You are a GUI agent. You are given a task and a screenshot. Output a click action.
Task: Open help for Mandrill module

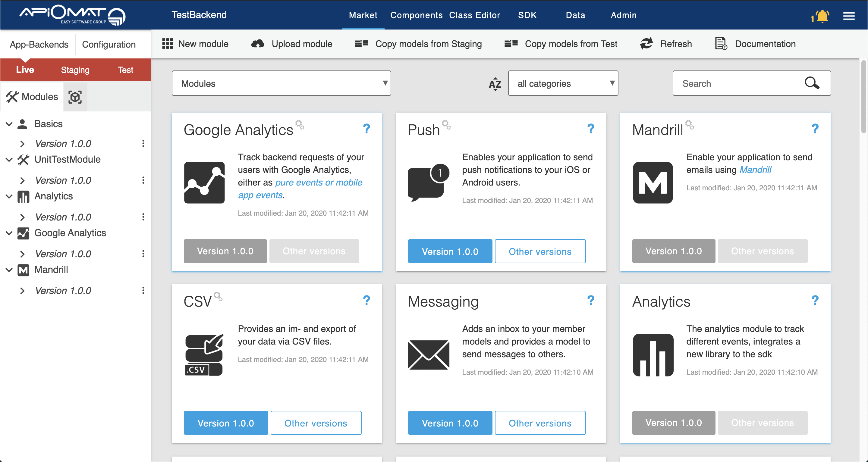point(815,128)
